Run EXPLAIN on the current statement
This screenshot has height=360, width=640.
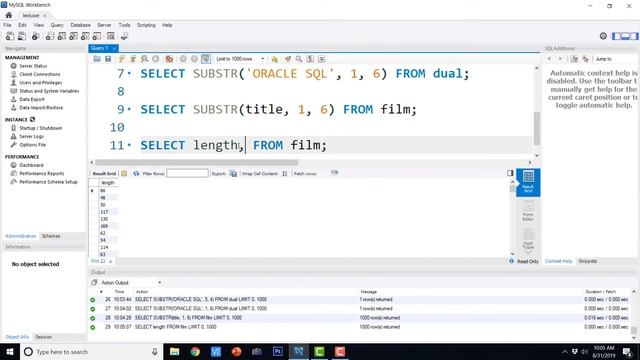(x=144, y=59)
